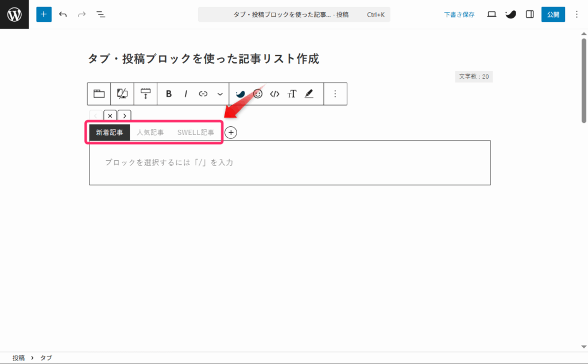Redo the last undone edit
The width and height of the screenshot is (588, 364).
click(x=82, y=14)
